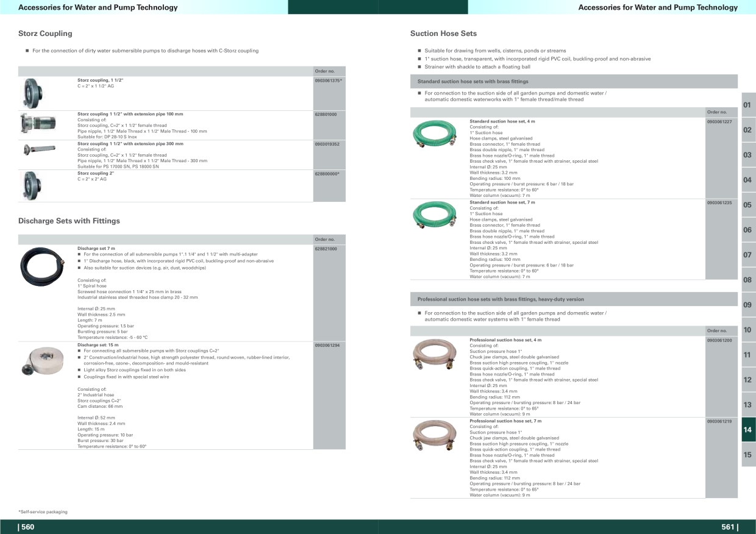Click the left page header Accessories for Water and Pump Technology
Viewport: 756px width, 534px height.
pos(98,7)
